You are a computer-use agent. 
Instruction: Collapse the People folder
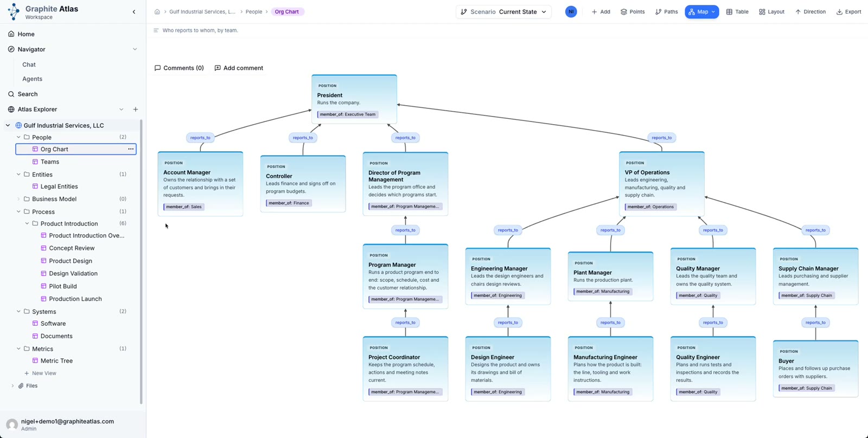[18, 137]
